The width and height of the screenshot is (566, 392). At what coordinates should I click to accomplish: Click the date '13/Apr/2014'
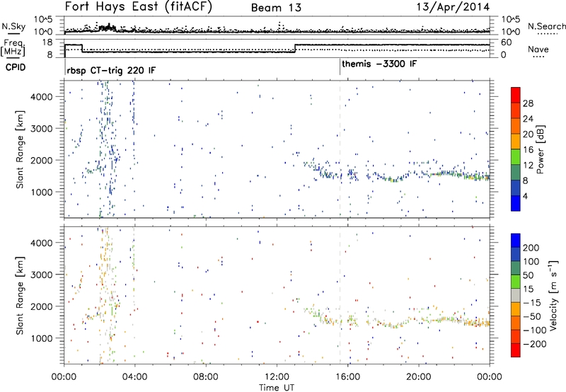[x=454, y=7]
